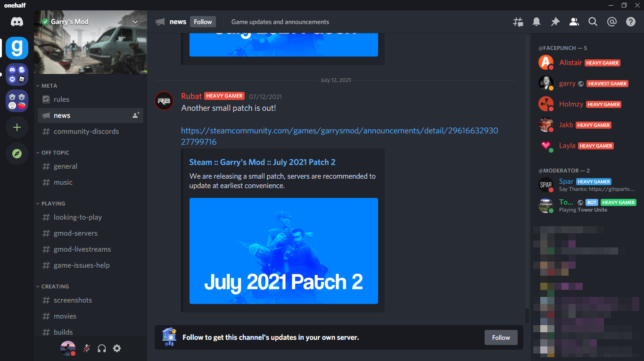Open the help question mark icon
This screenshot has height=361, width=644.
631,22
